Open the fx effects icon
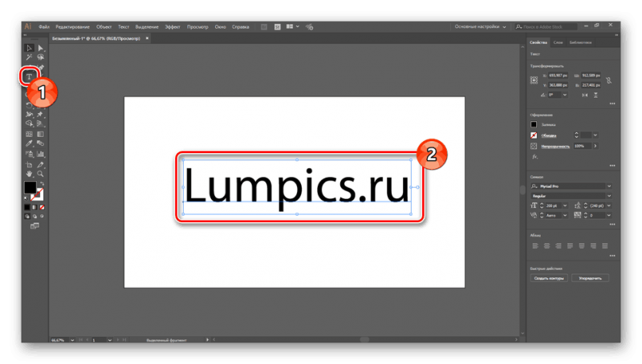 click(x=534, y=156)
